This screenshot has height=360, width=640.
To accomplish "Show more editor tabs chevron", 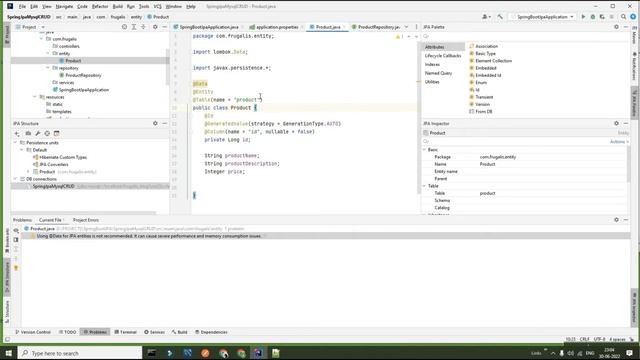I will (x=406, y=27).
